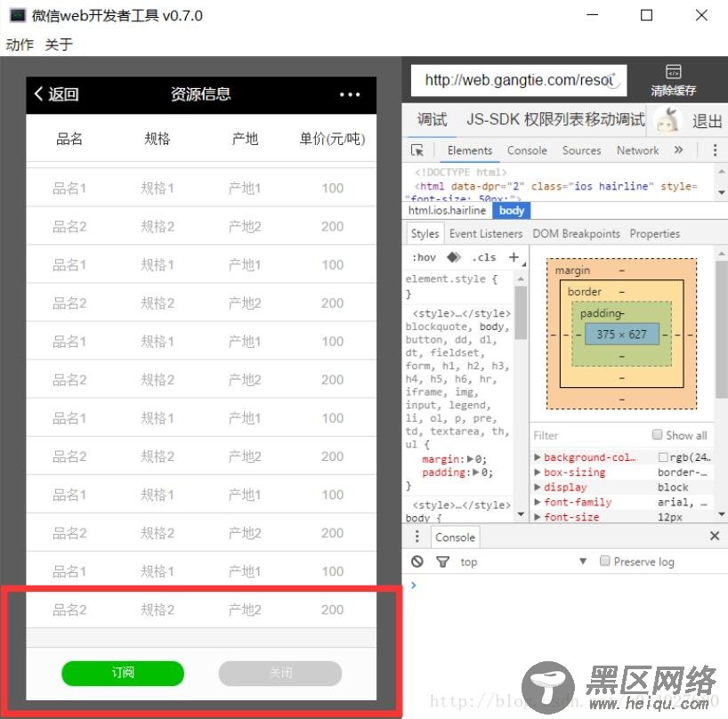Click the 375 × 627 content box in box model
The image size is (728, 719).
coord(621,335)
